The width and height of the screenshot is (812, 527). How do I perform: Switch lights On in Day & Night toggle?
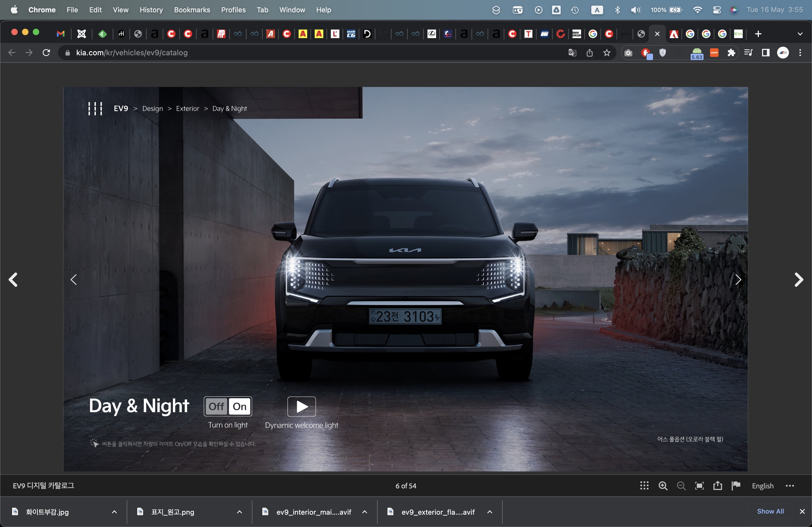[240, 406]
